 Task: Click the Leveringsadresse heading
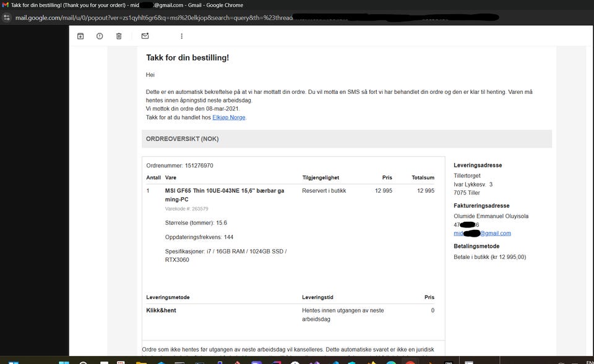[x=478, y=166]
